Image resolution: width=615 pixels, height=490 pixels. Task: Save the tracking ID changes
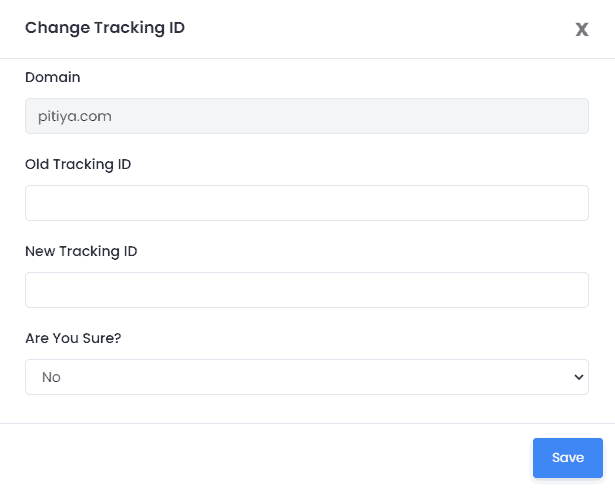pos(568,458)
